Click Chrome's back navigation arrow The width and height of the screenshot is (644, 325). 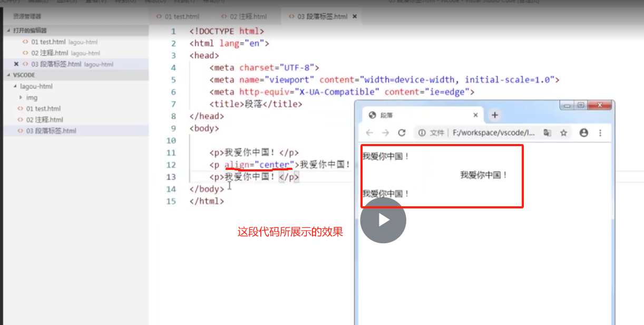pos(369,132)
